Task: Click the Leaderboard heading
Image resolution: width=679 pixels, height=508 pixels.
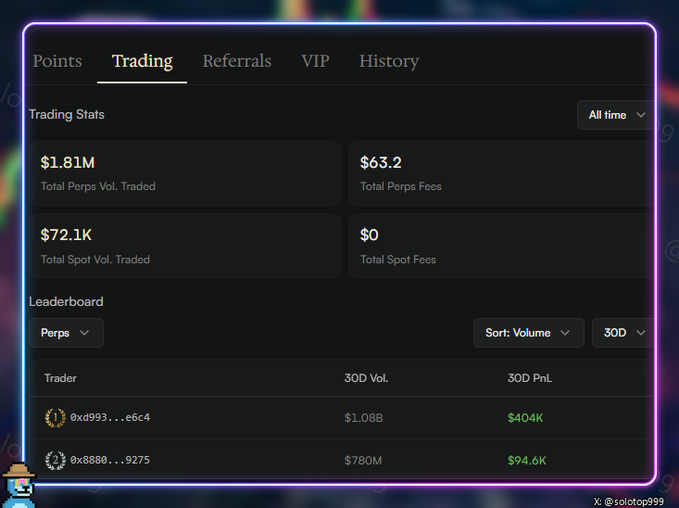Action: click(66, 302)
